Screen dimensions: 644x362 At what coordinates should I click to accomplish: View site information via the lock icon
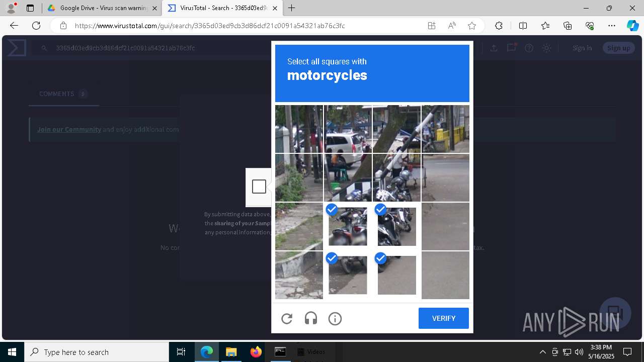pyautogui.click(x=63, y=26)
